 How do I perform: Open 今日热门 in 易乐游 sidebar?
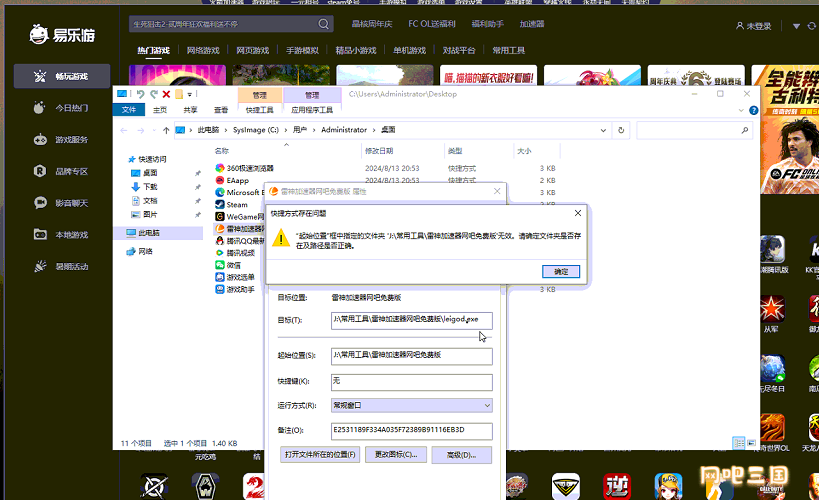click(62, 108)
